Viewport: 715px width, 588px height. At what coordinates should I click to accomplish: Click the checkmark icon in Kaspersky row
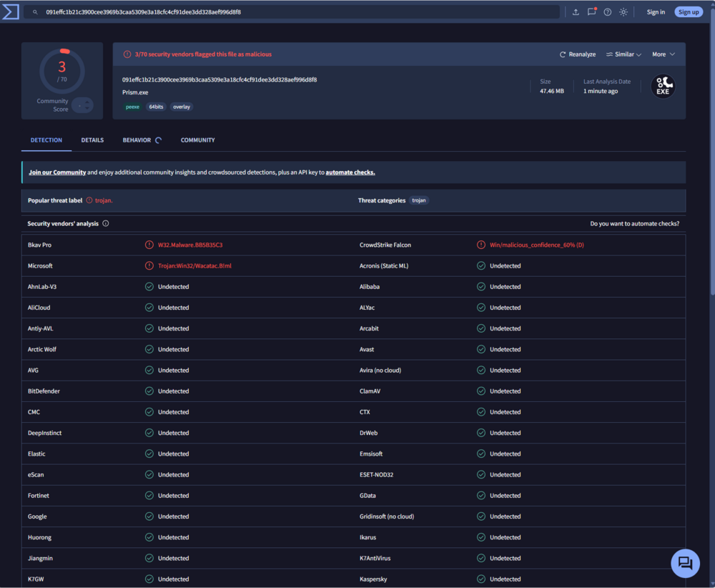tap(481, 579)
